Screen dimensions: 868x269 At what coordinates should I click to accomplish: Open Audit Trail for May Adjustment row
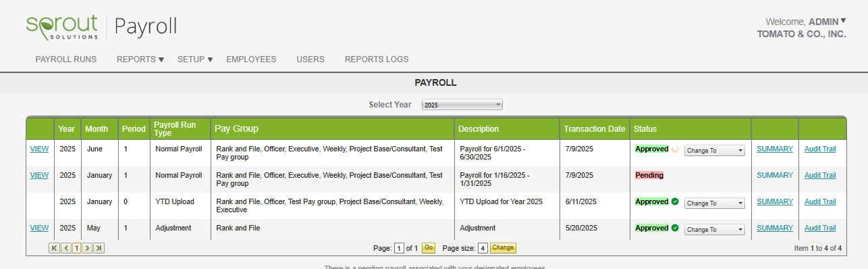click(820, 228)
